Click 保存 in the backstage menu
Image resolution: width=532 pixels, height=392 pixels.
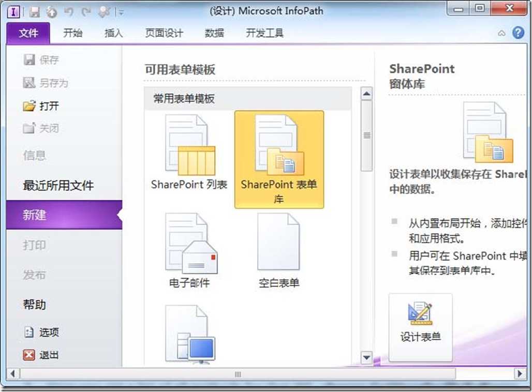pyautogui.click(x=41, y=60)
